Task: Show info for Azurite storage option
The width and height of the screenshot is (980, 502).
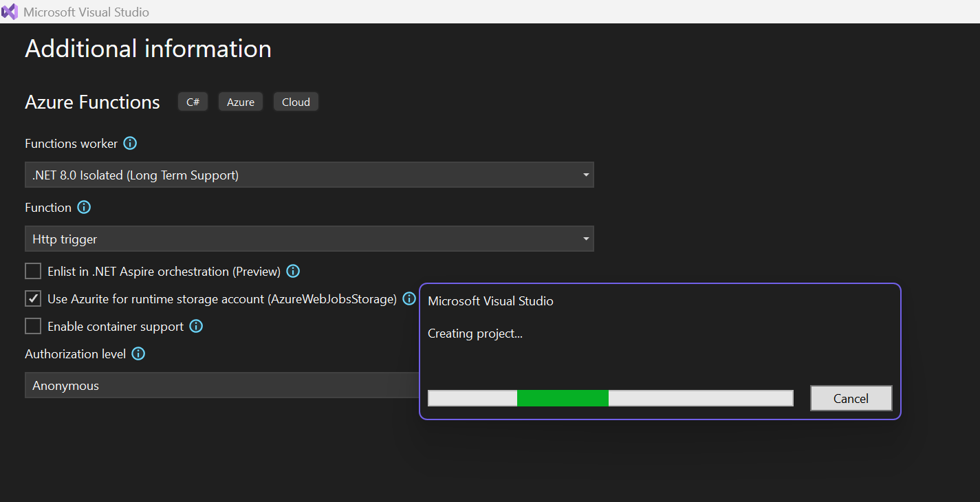Action: click(409, 298)
